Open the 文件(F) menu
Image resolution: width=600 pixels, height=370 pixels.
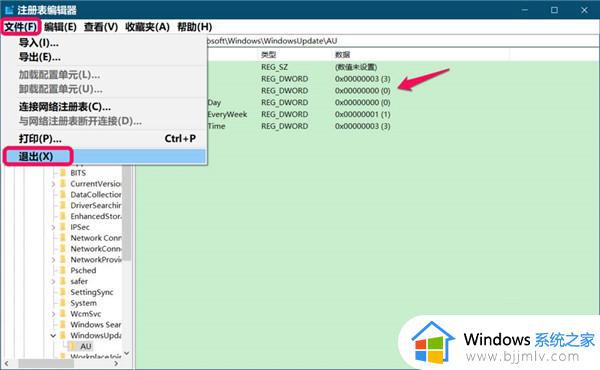pos(21,27)
